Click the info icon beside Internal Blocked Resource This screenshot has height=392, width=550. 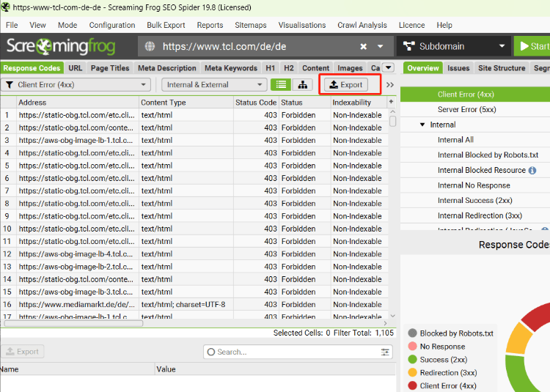tap(532, 170)
